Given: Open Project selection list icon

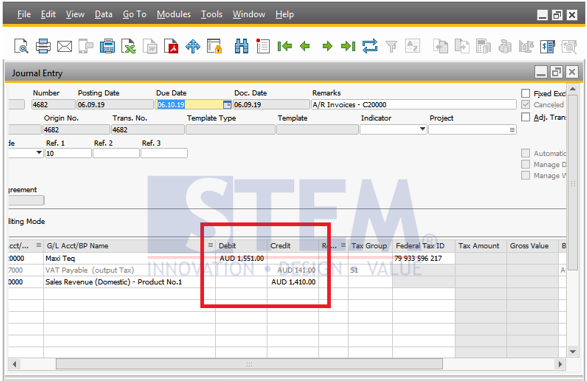Looking at the screenshot, I should pyautogui.click(x=512, y=130).
